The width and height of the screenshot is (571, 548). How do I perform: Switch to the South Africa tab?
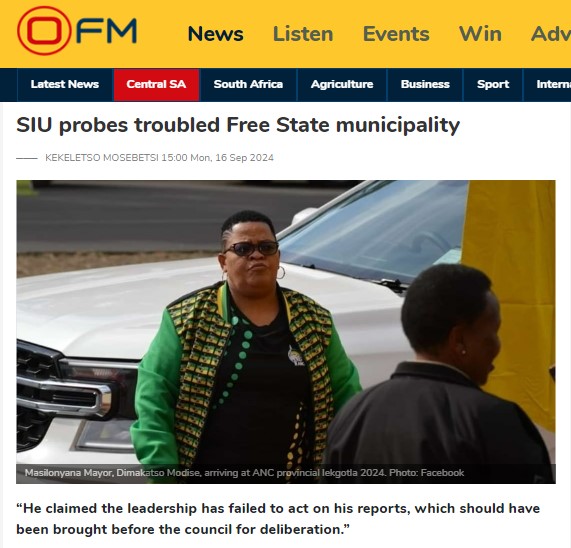[248, 84]
